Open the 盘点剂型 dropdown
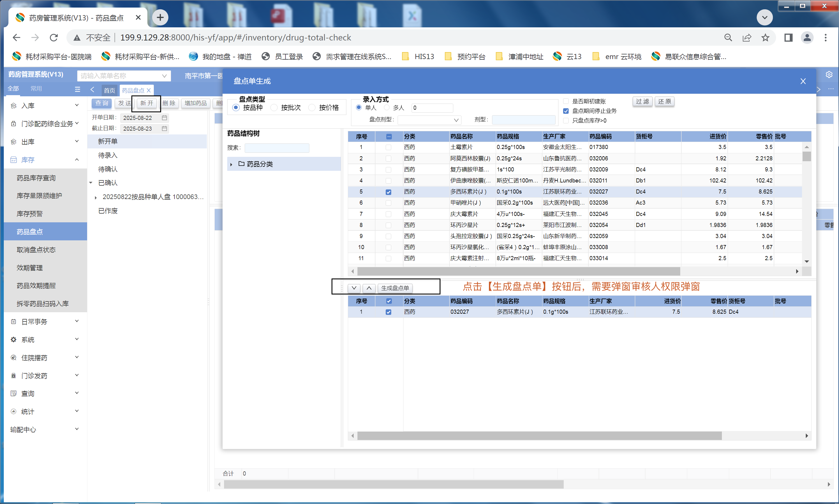 point(429,120)
